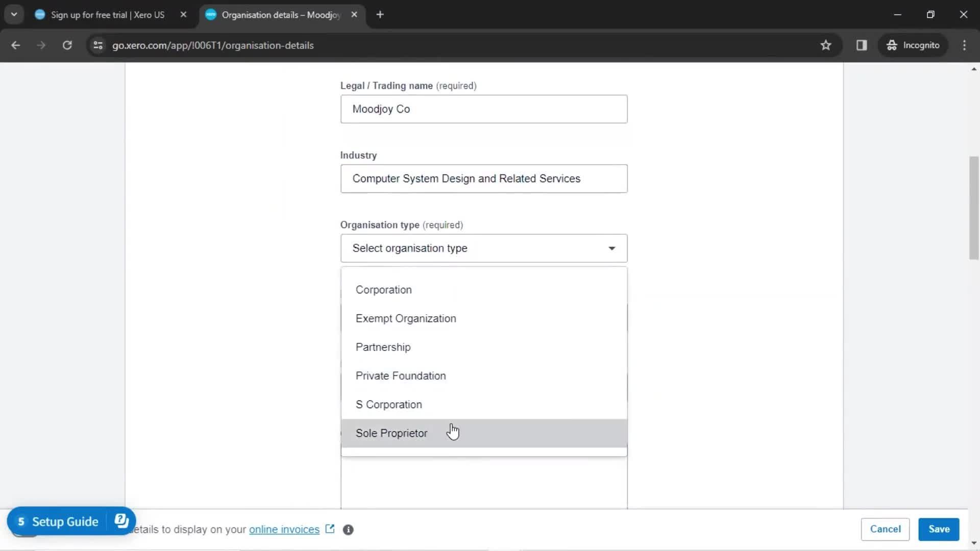
Task: Choose Exempt Organization option
Action: 484,318
